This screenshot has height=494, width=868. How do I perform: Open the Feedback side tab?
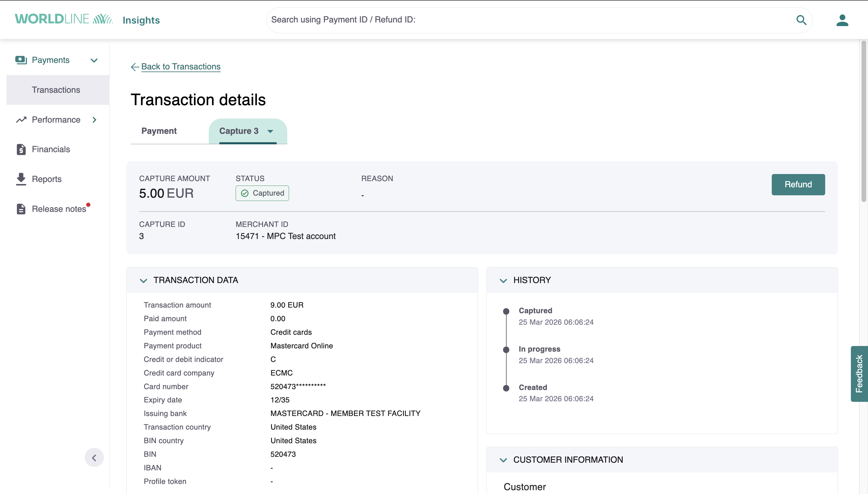859,374
